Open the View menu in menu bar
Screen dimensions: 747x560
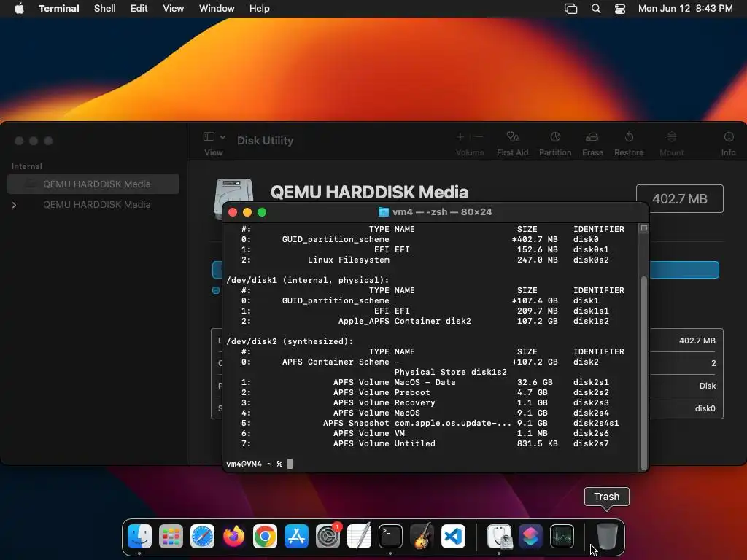[x=174, y=9]
